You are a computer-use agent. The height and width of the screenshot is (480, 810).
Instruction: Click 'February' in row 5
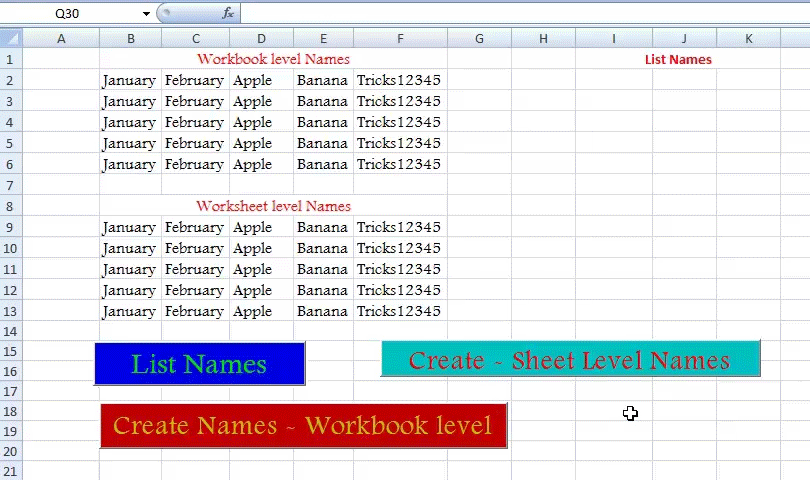point(194,143)
